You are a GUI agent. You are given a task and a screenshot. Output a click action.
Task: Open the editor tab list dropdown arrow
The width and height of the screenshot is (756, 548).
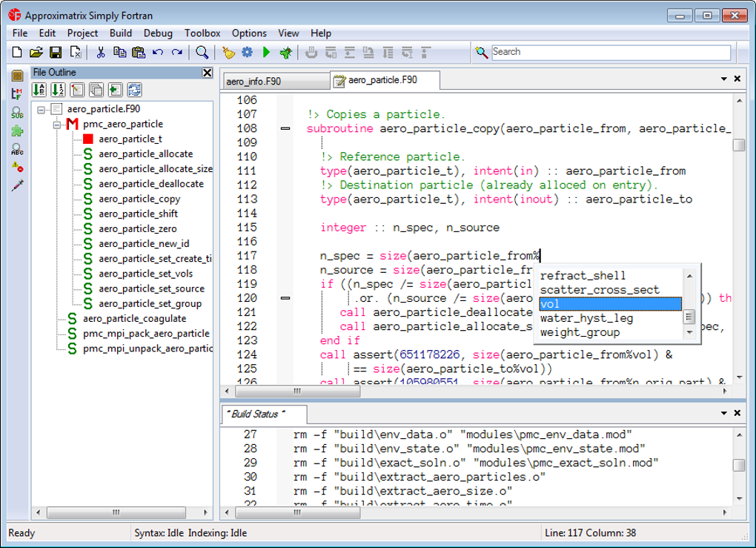723,79
